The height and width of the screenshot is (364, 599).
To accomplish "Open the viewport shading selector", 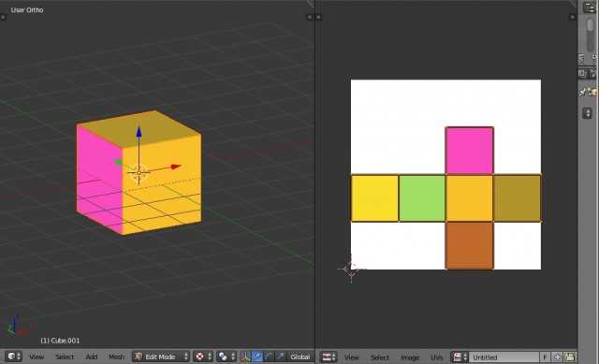I will click(x=202, y=357).
